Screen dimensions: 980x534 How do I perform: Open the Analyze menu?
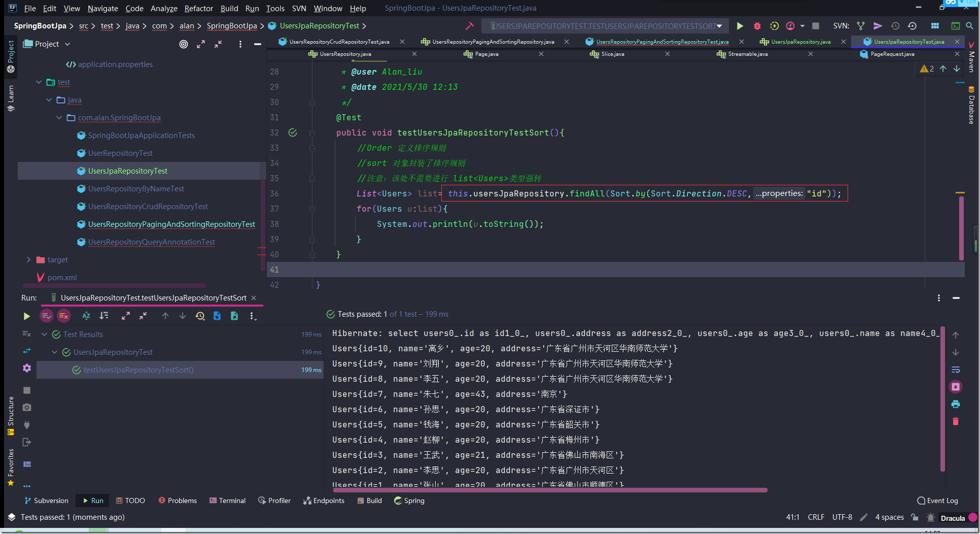(x=164, y=8)
